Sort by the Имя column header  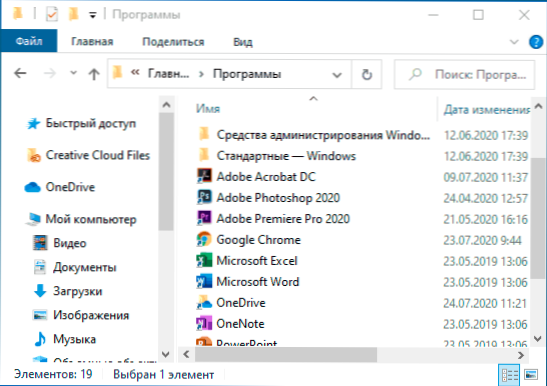tap(208, 109)
